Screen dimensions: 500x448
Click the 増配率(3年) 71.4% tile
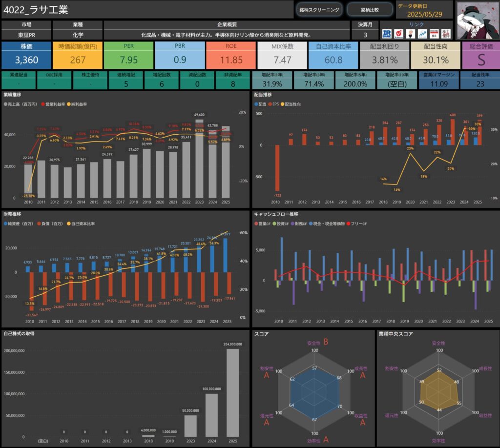click(x=314, y=81)
